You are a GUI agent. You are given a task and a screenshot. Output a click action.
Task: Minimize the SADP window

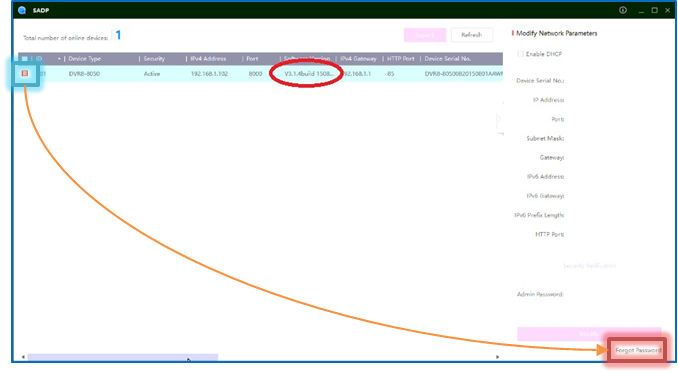click(641, 10)
